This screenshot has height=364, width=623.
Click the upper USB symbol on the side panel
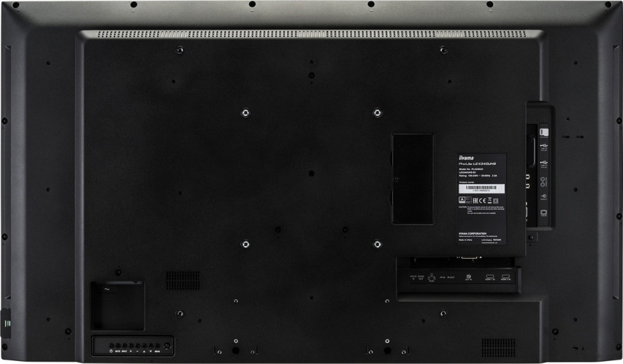(x=544, y=145)
